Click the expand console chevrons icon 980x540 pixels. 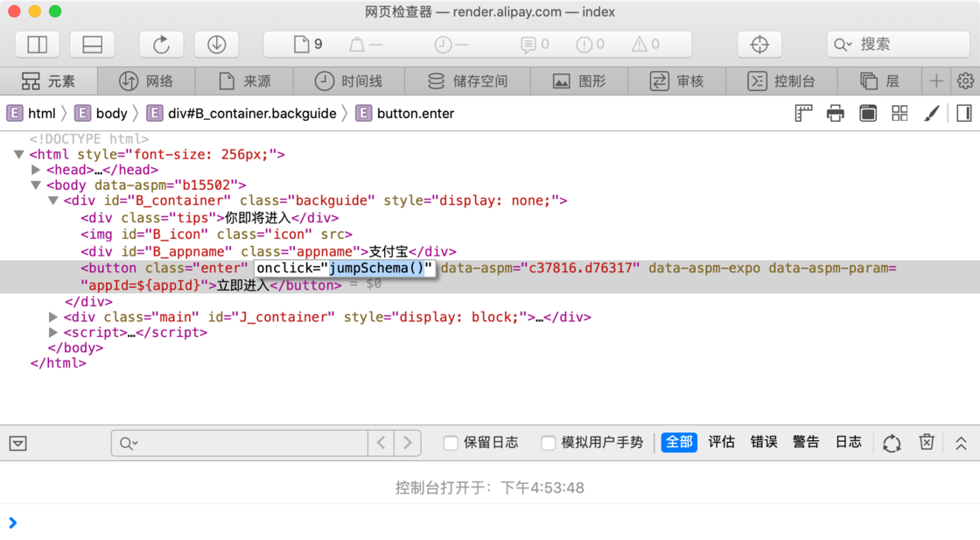coord(962,443)
